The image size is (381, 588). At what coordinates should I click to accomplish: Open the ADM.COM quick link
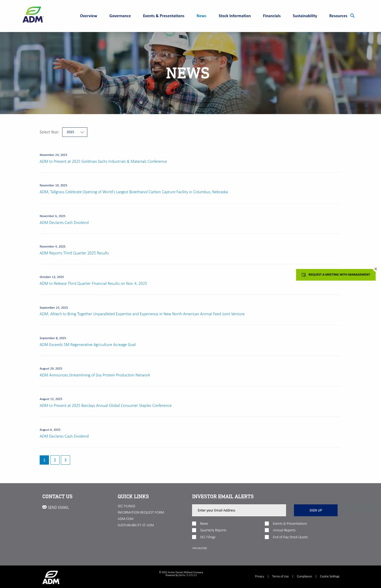point(125,519)
